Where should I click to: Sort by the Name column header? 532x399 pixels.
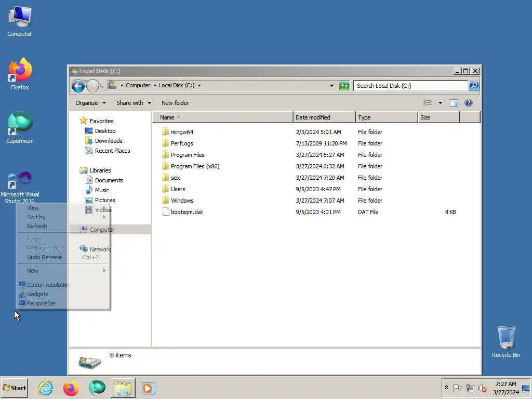(x=222, y=117)
